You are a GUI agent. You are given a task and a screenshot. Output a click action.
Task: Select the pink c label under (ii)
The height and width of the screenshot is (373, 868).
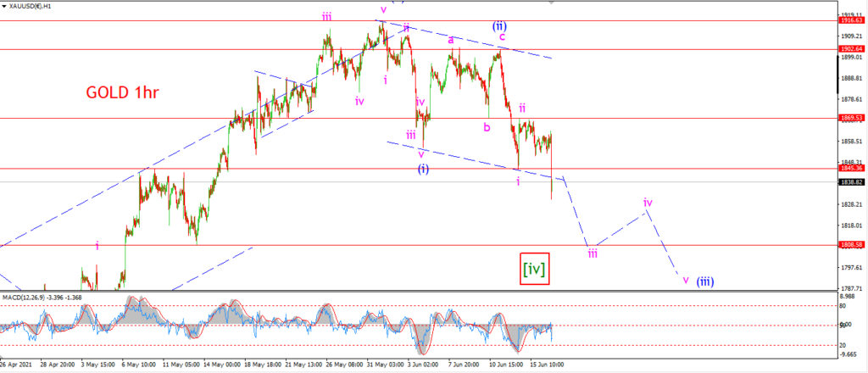(x=502, y=37)
